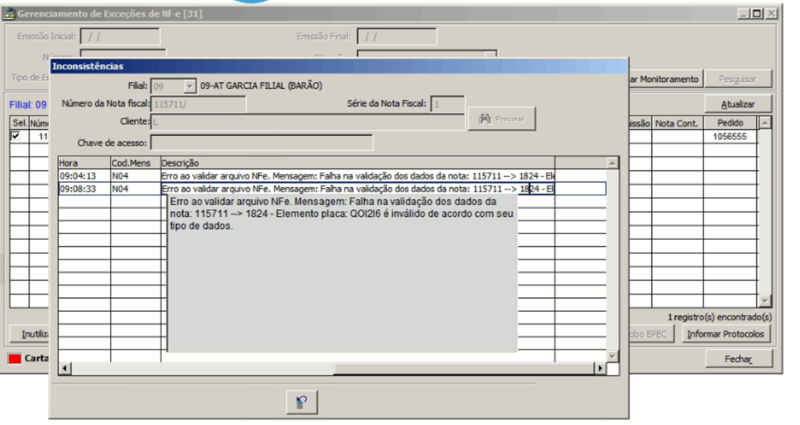Click Informar Protocolos button
This screenshot has width=800, height=425.
(726, 334)
